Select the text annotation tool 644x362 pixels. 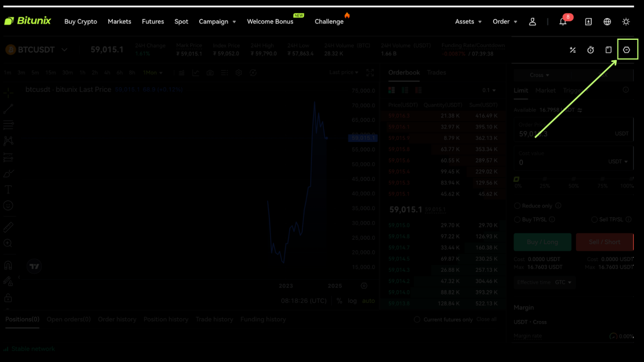tap(8, 189)
